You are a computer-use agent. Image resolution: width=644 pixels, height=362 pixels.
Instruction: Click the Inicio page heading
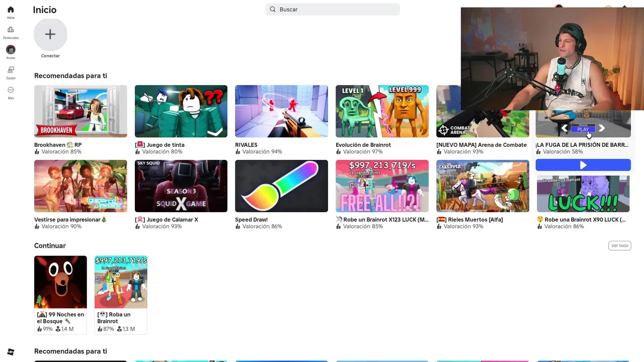pyautogui.click(x=44, y=10)
